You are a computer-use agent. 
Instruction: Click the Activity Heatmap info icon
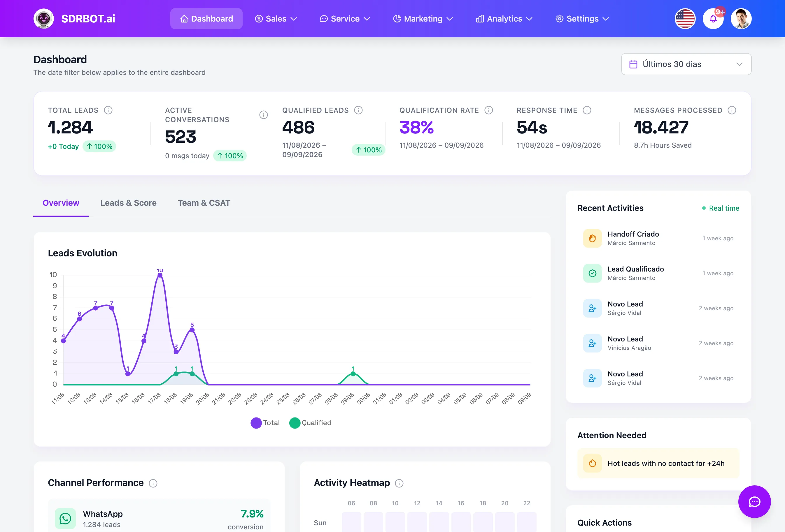click(399, 483)
